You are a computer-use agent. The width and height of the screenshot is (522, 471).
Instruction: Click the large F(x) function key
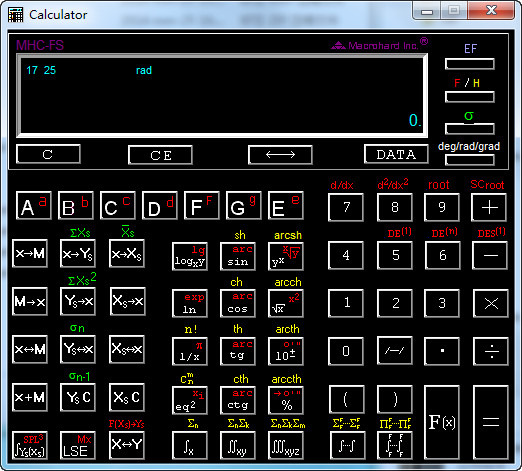[x=442, y=423]
